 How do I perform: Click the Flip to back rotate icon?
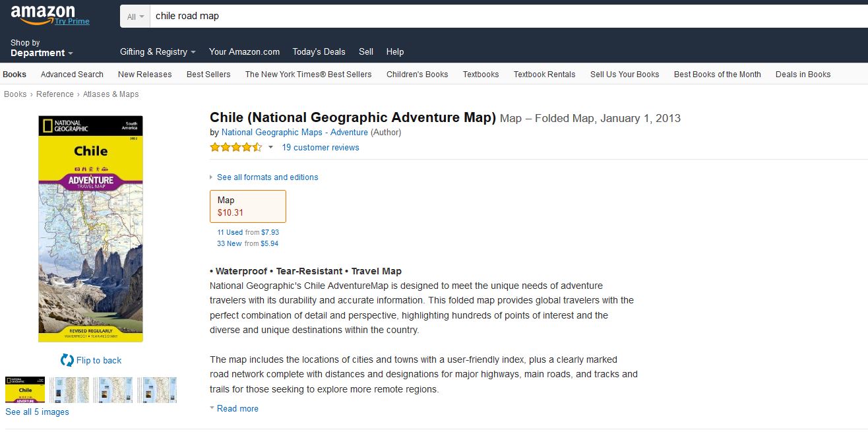coord(67,360)
